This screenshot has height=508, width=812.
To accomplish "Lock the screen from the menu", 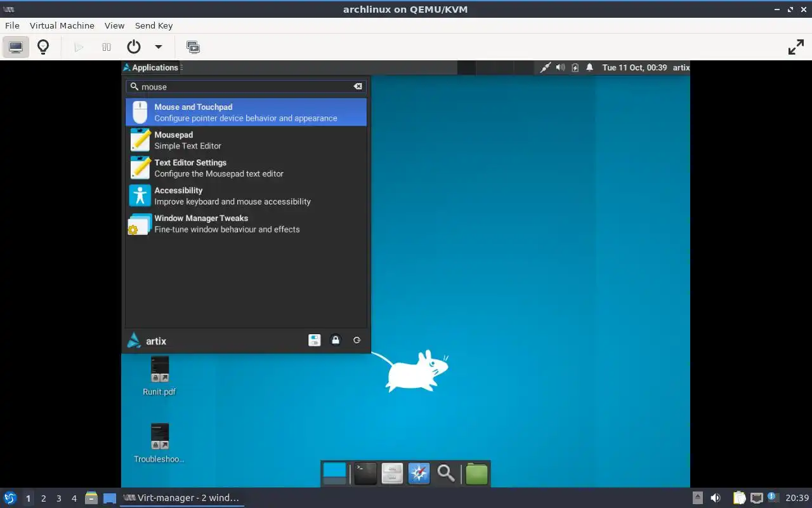I will (x=336, y=340).
